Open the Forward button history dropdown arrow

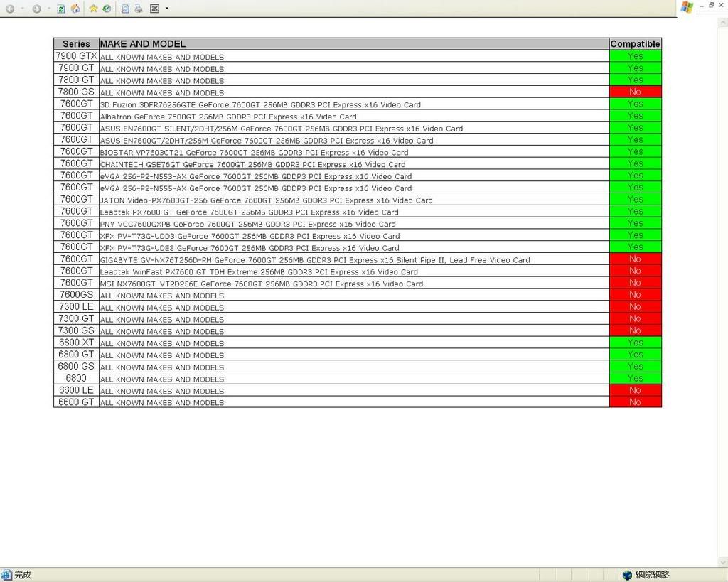(48, 9)
